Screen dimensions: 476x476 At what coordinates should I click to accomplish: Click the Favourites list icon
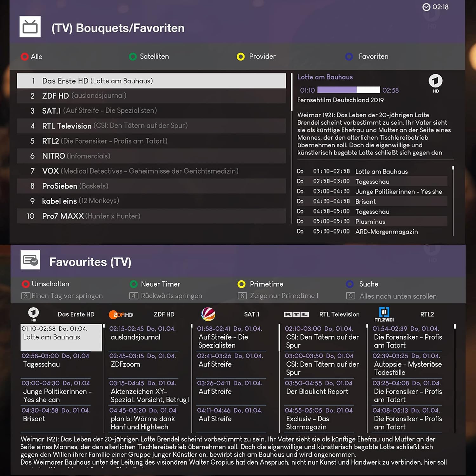(x=30, y=260)
